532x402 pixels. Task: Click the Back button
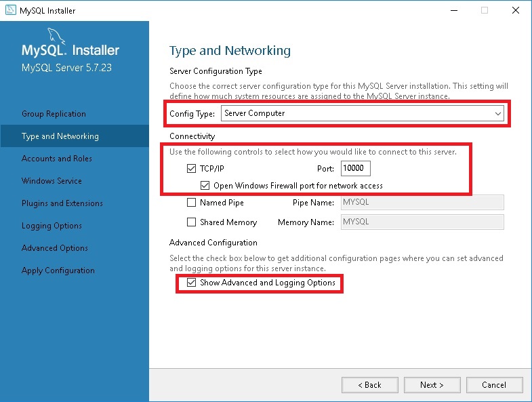pyautogui.click(x=370, y=384)
